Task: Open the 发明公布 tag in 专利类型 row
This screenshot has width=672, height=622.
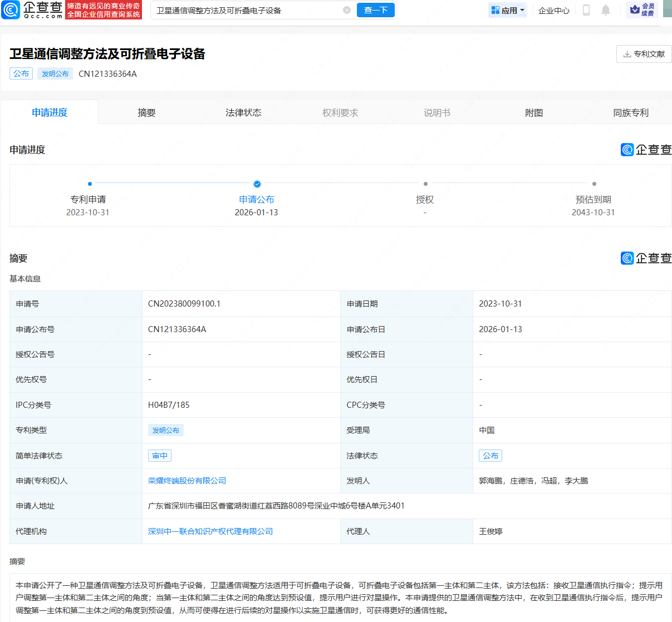Action: point(165,430)
